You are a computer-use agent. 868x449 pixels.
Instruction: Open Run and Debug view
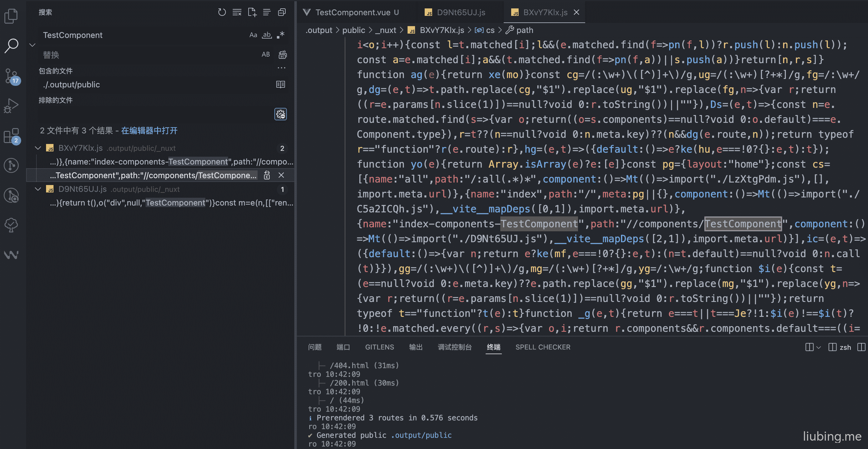[11, 106]
